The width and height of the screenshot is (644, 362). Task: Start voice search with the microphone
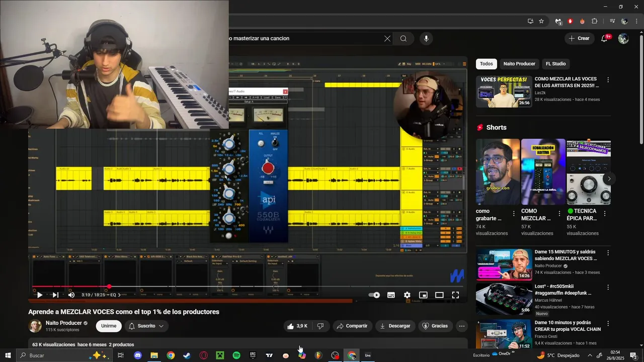[426, 38]
